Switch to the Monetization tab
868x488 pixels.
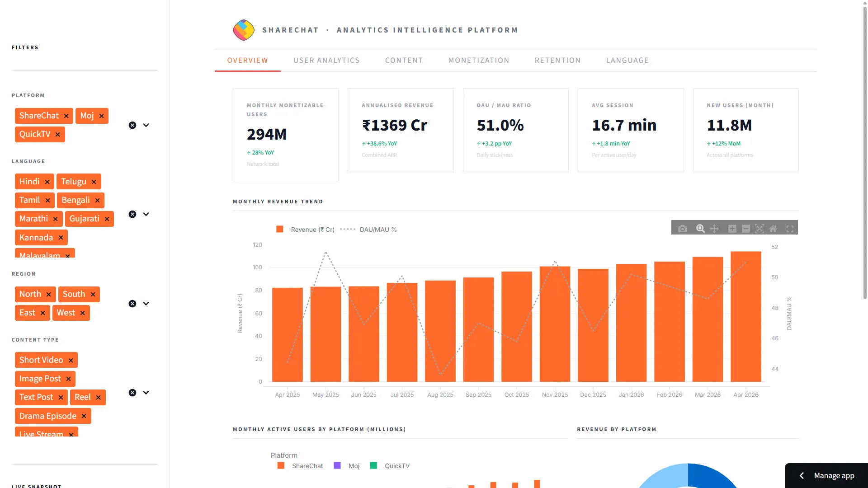[x=479, y=60]
